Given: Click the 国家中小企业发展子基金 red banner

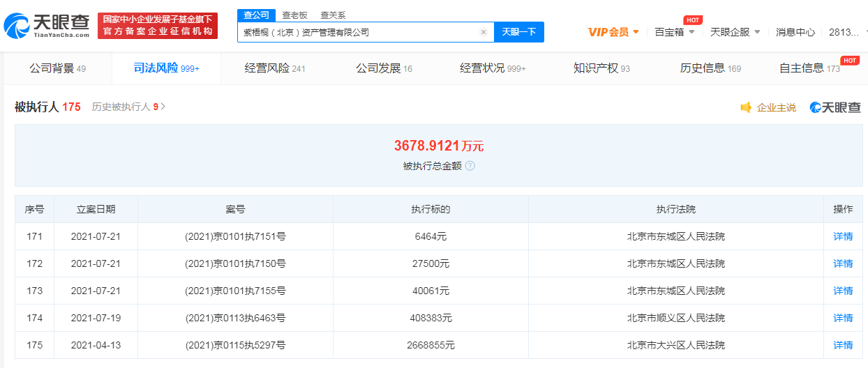Looking at the screenshot, I should 158,26.
